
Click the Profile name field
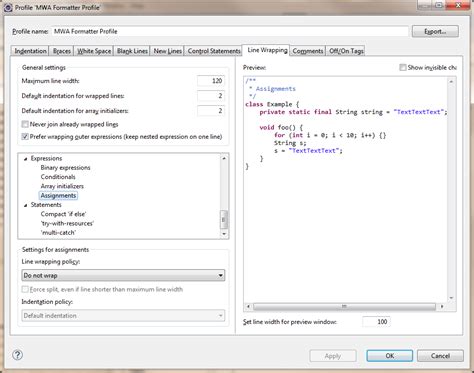[230, 31]
